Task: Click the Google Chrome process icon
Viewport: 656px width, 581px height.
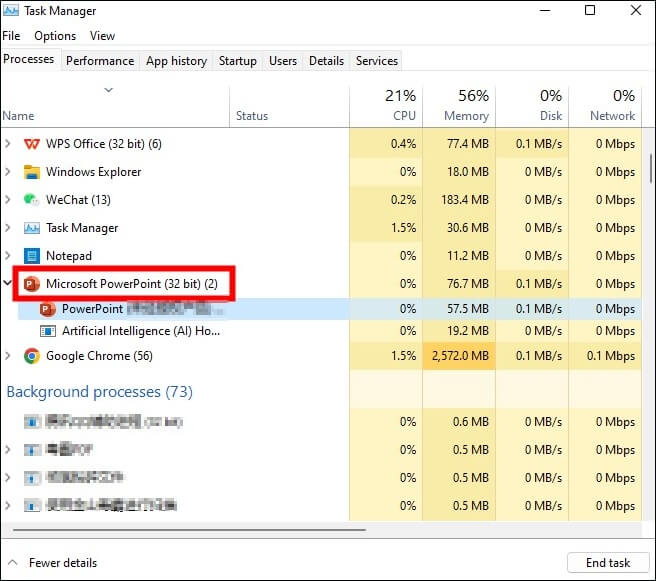Action: tap(32, 356)
